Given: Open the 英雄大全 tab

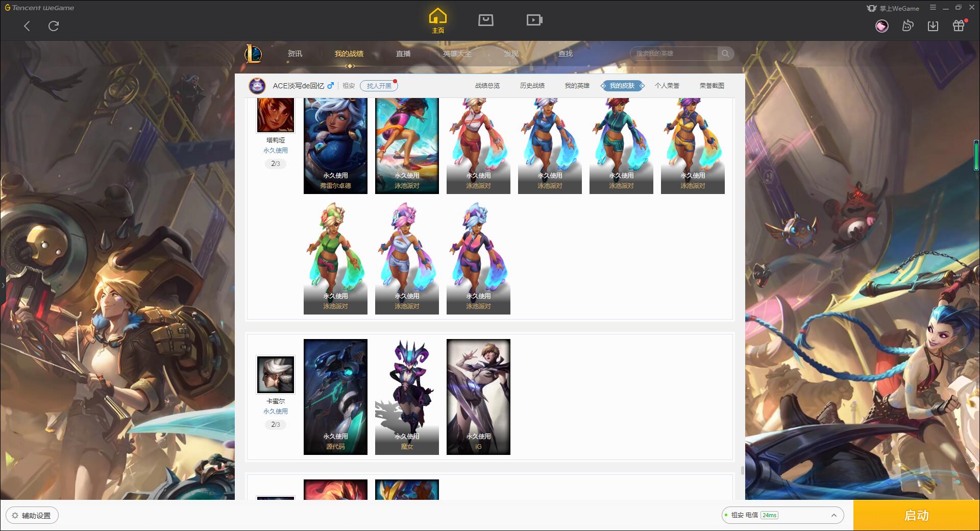Looking at the screenshot, I should click(x=457, y=54).
